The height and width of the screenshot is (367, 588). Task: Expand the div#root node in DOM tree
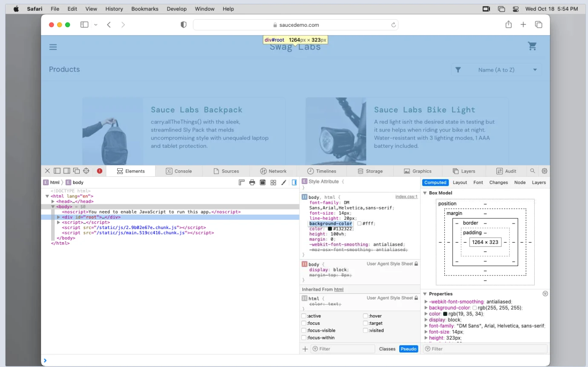[59, 217]
